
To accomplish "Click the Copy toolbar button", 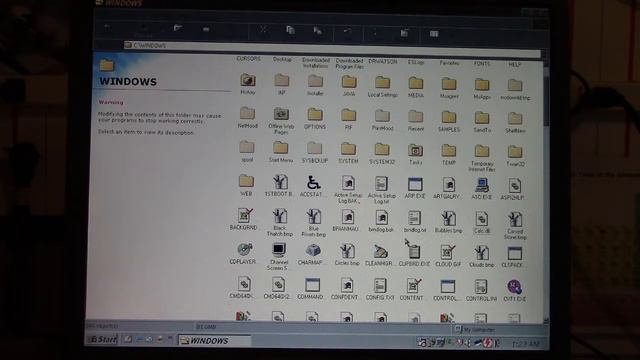I will [x=290, y=30].
